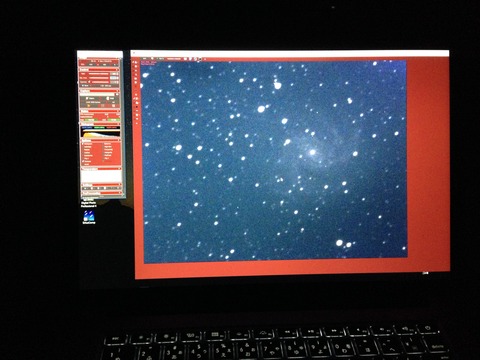Click the galaxy core in the star image
The image size is (480, 360).
(x=313, y=153)
